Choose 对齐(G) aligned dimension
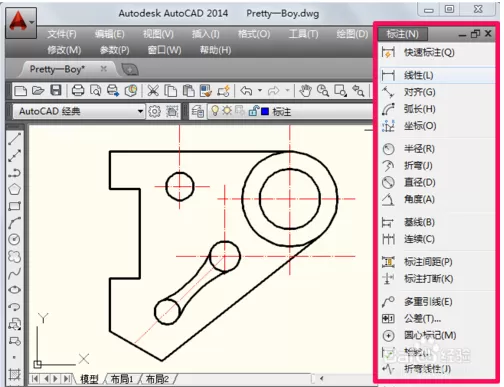Viewport: 504px width, 387px height. (x=437, y=92)
